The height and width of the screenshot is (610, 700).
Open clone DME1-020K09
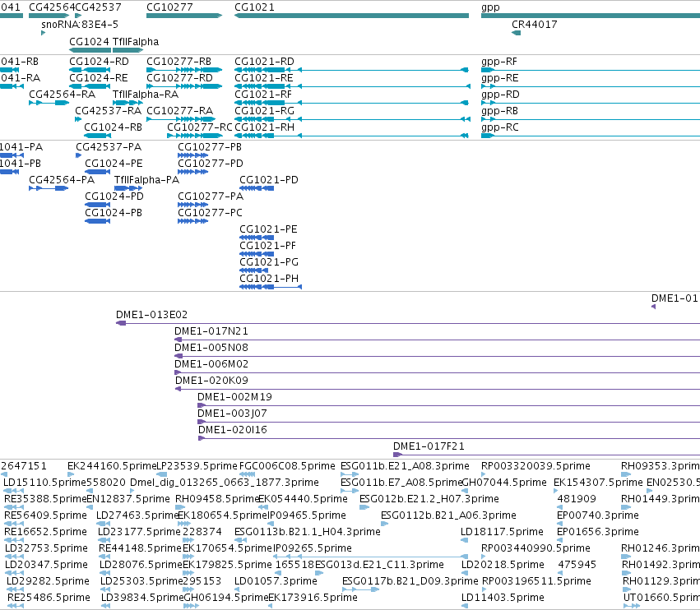pos(211,381)
